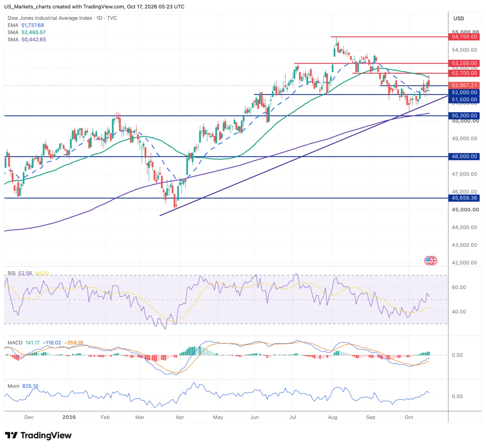Click the Oct label on time axis
Viewport: 486px width, 448px height.
tap(409, 417)
